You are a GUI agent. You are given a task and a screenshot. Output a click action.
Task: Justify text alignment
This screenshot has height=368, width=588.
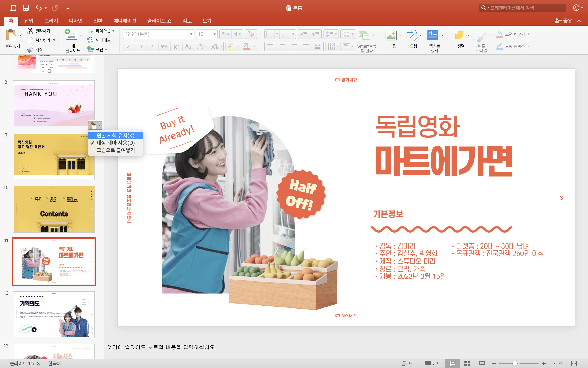(x=306, y=46)
